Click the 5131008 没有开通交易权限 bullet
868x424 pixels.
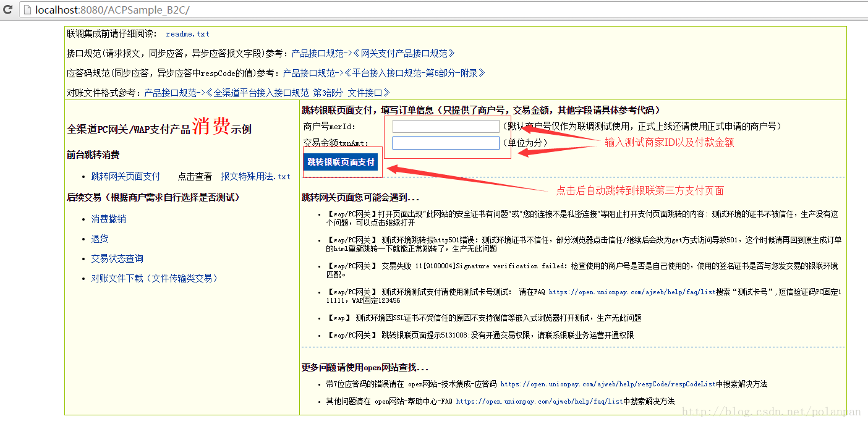point(480,335)
